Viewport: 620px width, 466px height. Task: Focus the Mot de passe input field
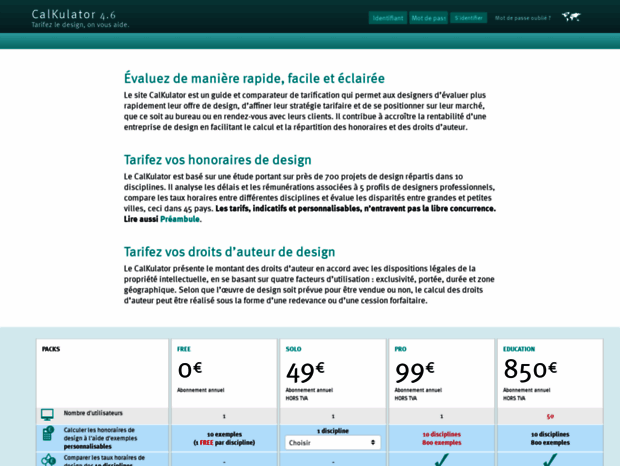[x=429, y=18]
